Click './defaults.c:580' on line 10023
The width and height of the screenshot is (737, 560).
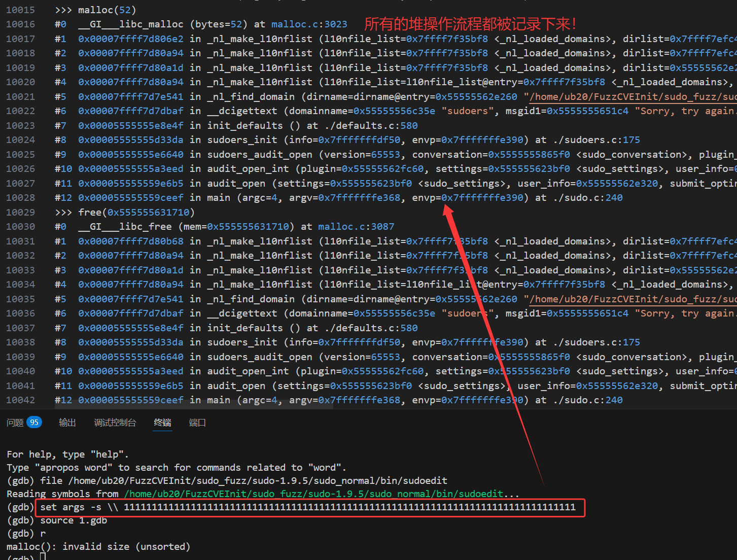coord(371,125)
